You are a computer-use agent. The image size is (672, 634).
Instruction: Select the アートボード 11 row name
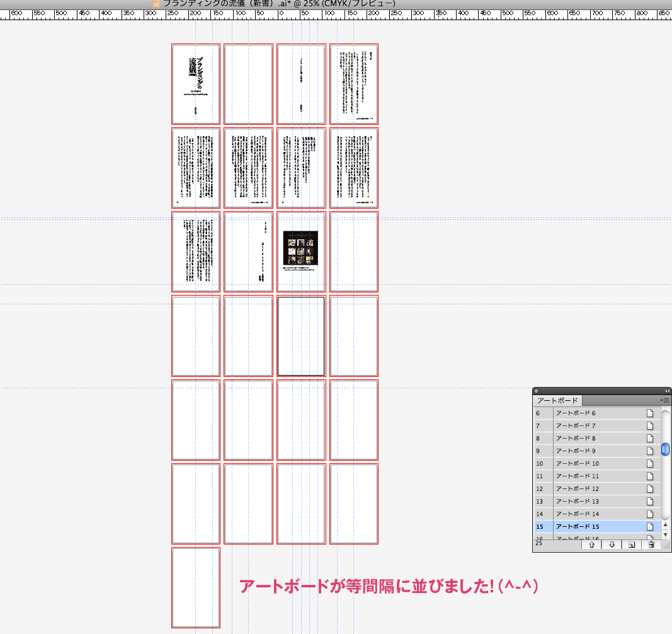point(578,476)
